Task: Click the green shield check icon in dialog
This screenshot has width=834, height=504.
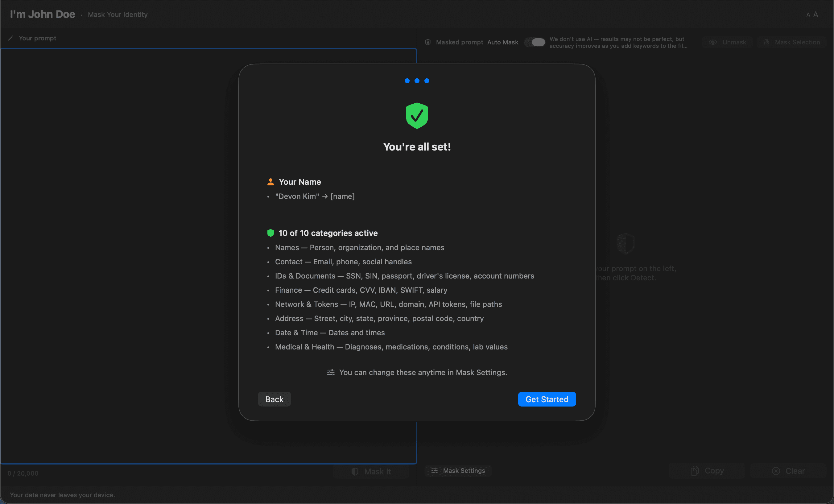Action: tap(417, 115)
